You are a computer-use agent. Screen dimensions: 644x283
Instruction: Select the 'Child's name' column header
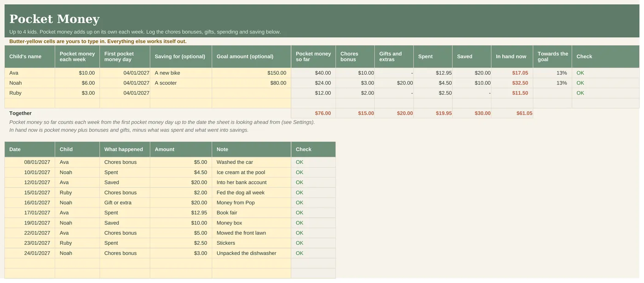30,57
